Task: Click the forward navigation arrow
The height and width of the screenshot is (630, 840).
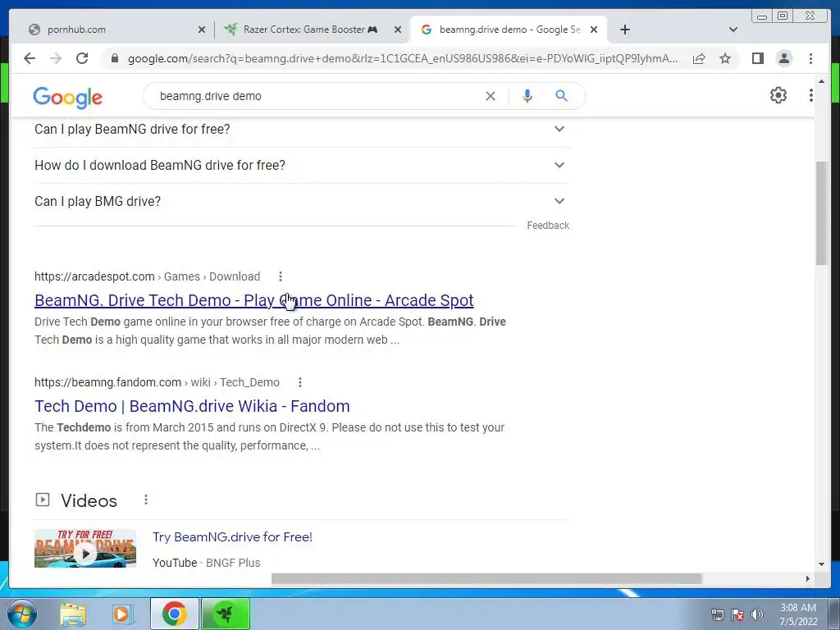Action: (x=55, y=58)
